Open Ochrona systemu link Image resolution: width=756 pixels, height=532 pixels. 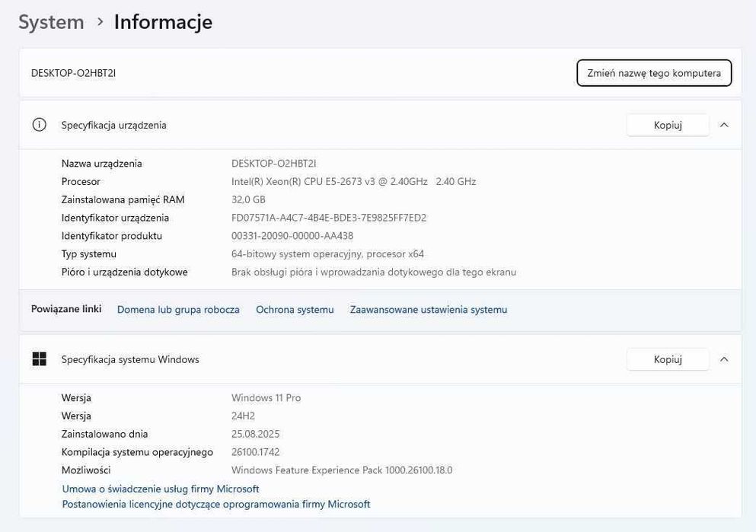[x=295, y=309]
